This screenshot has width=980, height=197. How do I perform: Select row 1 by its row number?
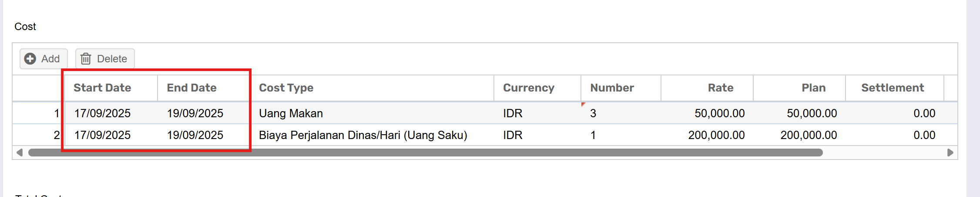(x=57, y=113)
